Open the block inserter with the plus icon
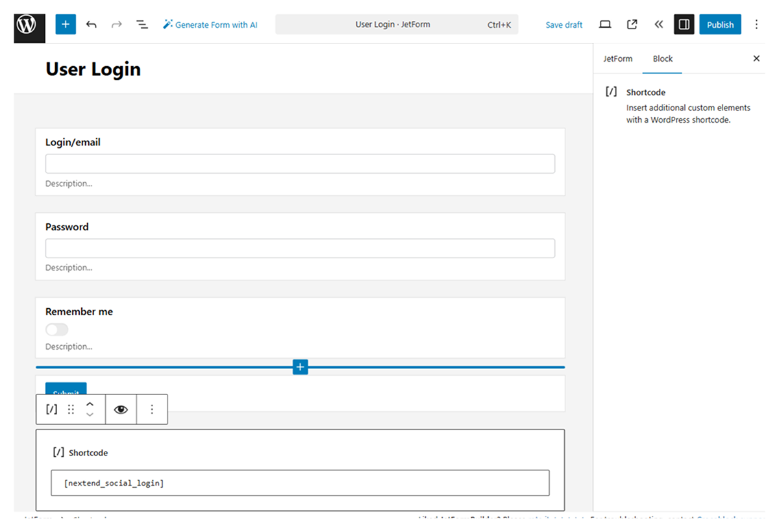This screenshot has width=779, height=532. click(65, 24)
